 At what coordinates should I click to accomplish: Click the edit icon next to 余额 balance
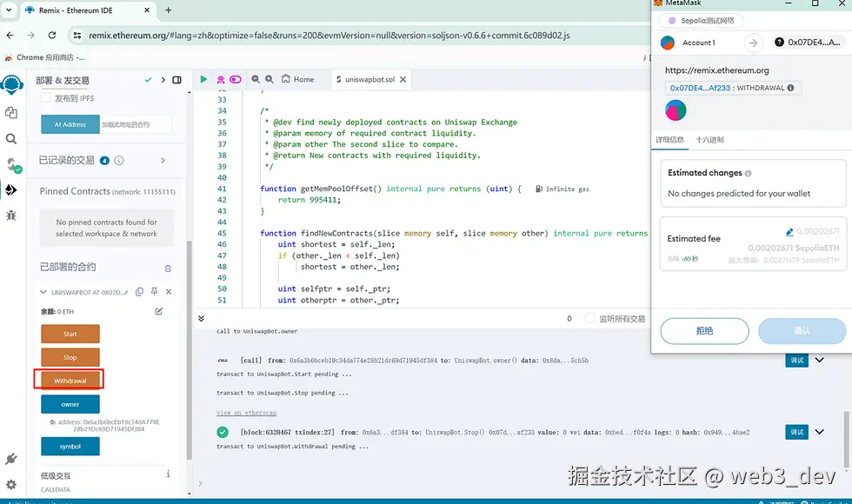[x=158, y=311]
